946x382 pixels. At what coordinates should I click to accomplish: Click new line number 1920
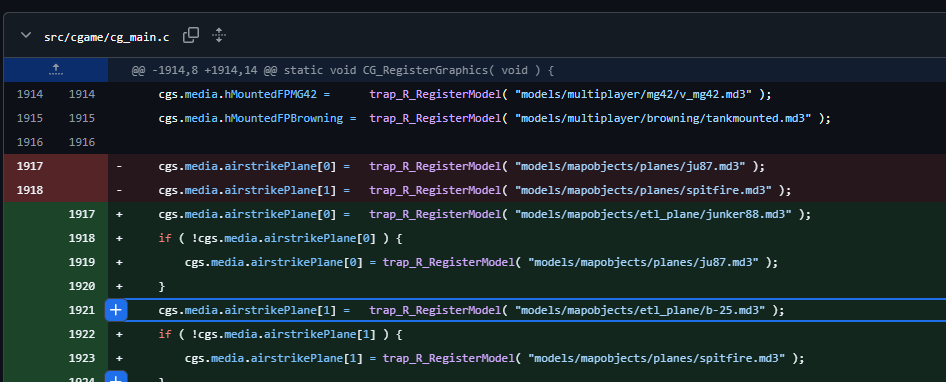pos(81,286)
